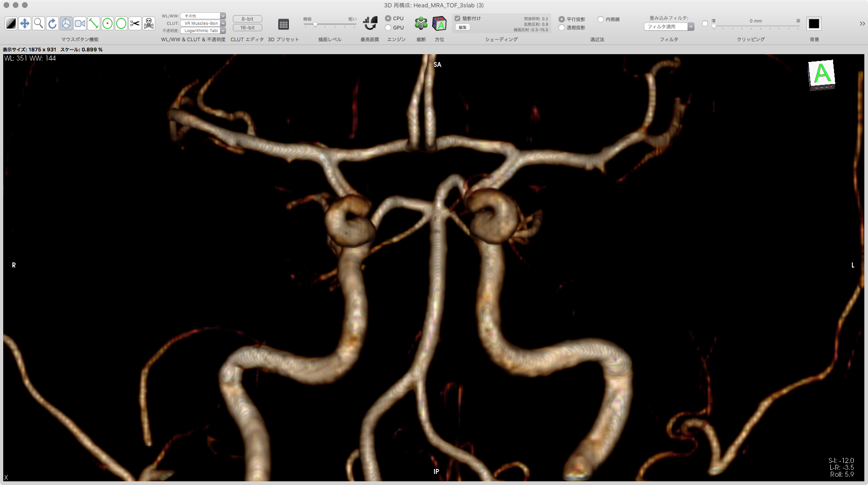The image size is (868, 485).
Task: Click the 16-bit CLUT editor button
Action: [x=247, y=28]
